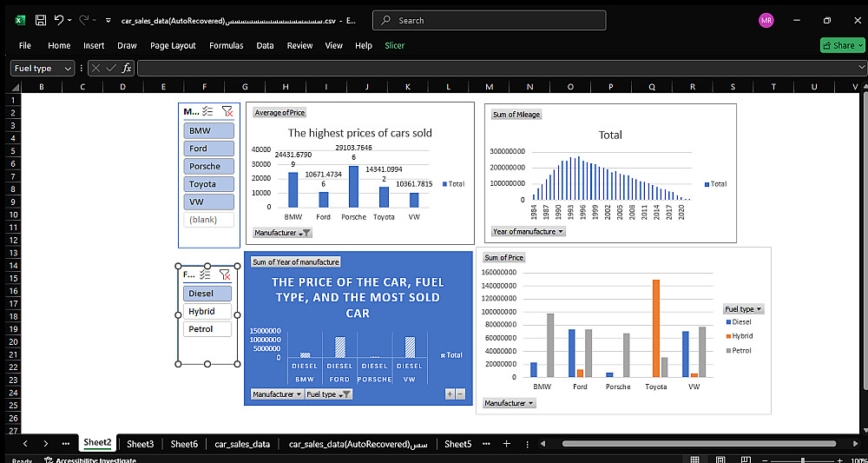The height and width of the screenshot is (463, 868).
Task: Click the MR account avatar
Action: coord(766,21)
